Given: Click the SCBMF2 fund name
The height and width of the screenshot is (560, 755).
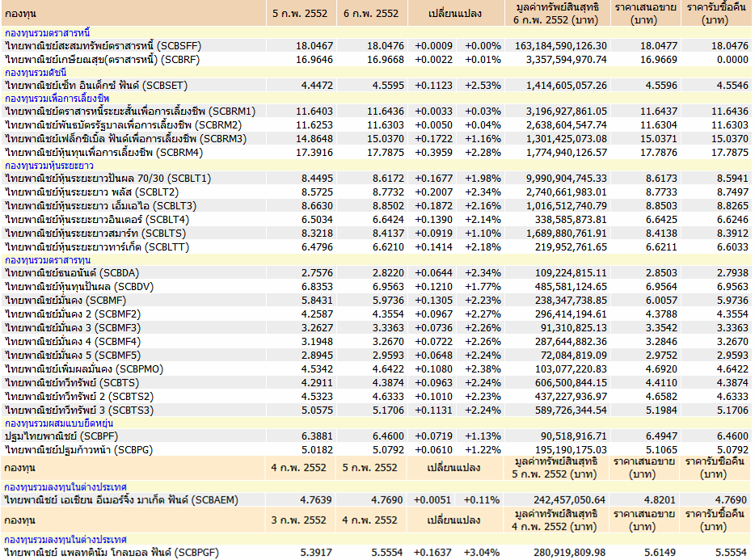Looking at the screenshot, I should 73,314.
